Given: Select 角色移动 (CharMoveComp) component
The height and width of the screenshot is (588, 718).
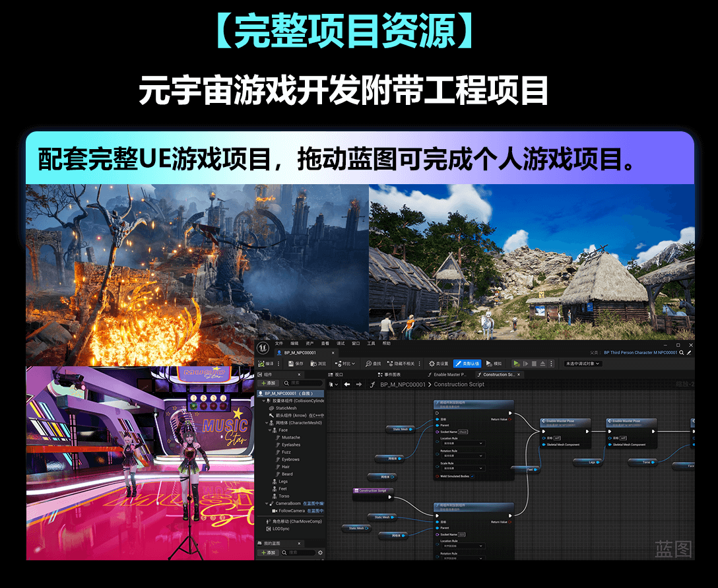Looking at the screenshot, I should point(294,521).
